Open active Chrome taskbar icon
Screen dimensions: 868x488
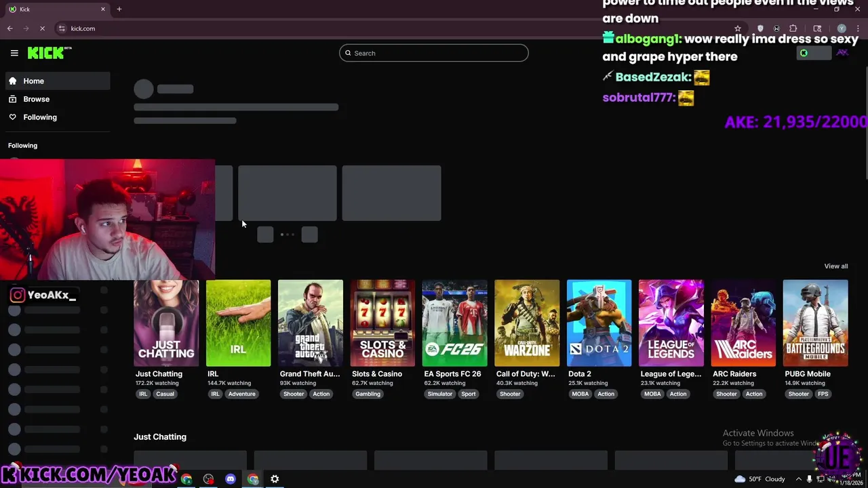point(253,479)
